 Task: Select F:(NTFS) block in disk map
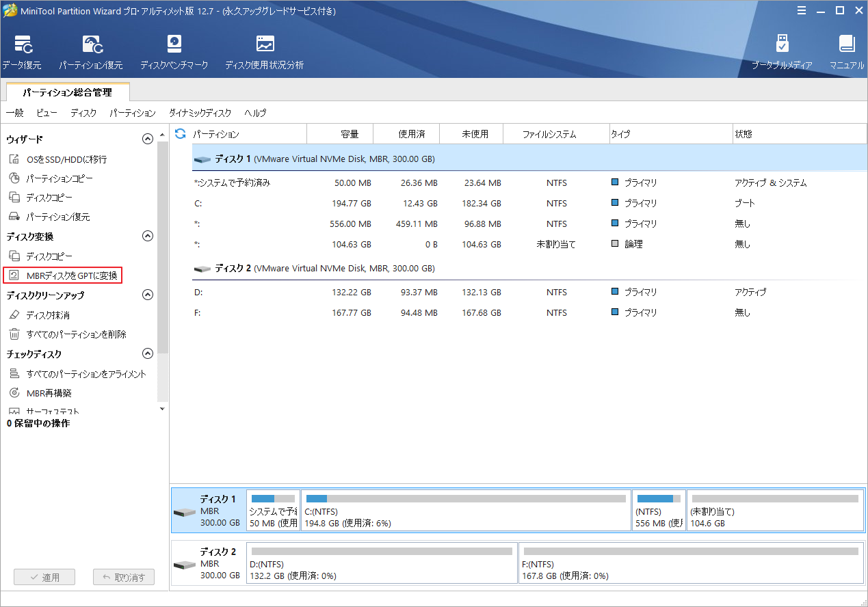coord(691,563)
